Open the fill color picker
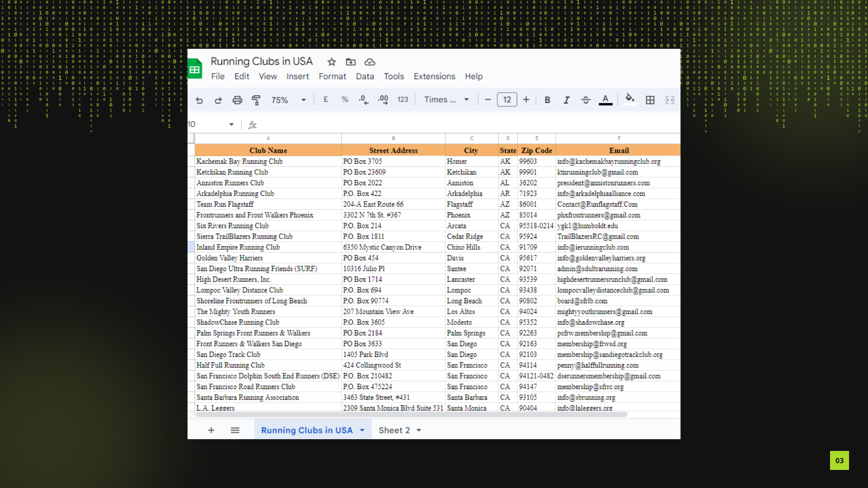Image resolution: width=868 pixels, height=488 pixels. 630,99
